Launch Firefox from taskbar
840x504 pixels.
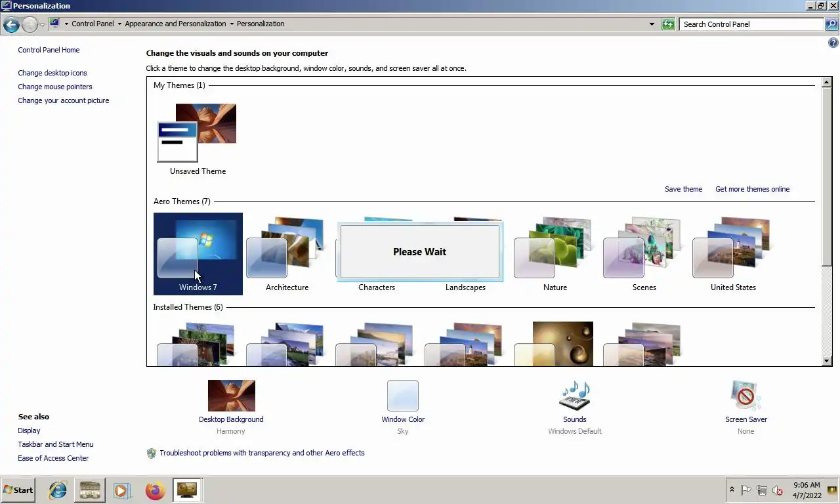[155, 490]
